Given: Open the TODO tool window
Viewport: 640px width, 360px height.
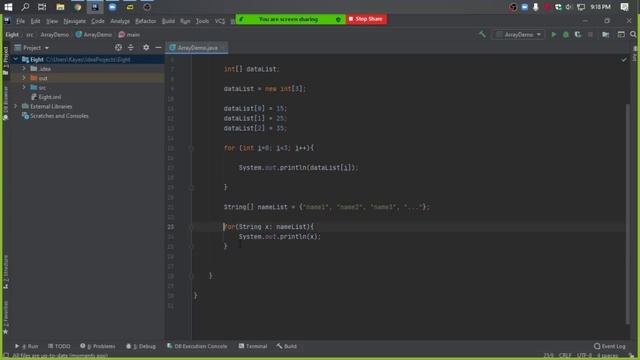Looking at the screenshot, I should 59,346.
